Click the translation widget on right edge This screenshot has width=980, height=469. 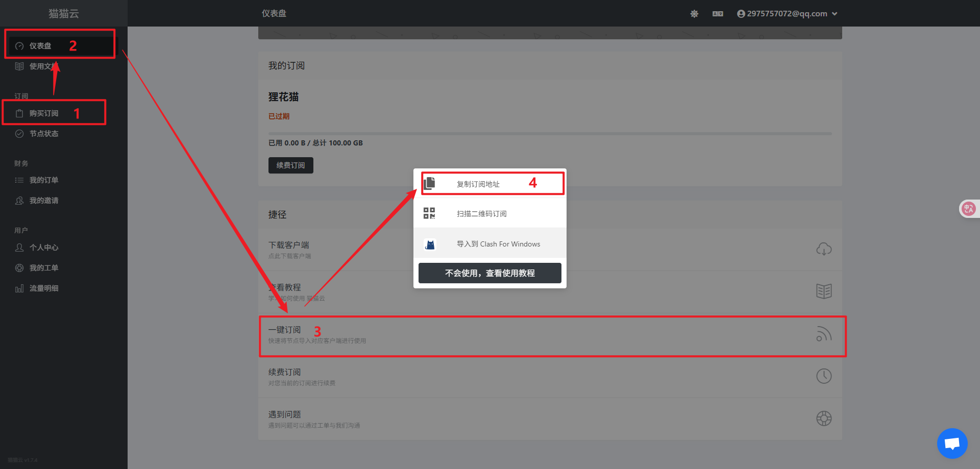click(968, 208)
